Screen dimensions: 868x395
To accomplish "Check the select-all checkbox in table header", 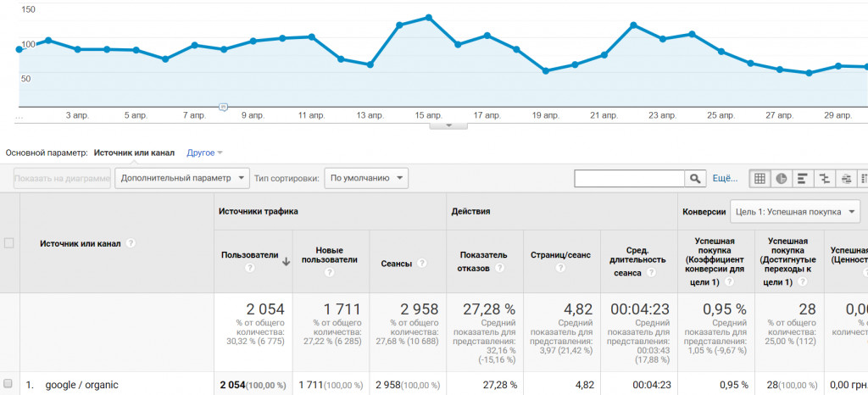I will click(9, 243).
